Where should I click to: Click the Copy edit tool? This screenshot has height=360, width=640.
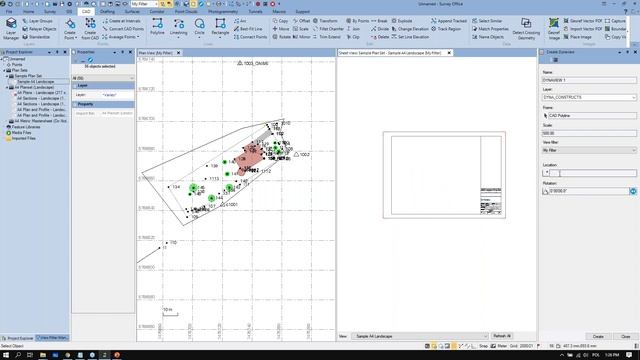[x=280, y=21]
